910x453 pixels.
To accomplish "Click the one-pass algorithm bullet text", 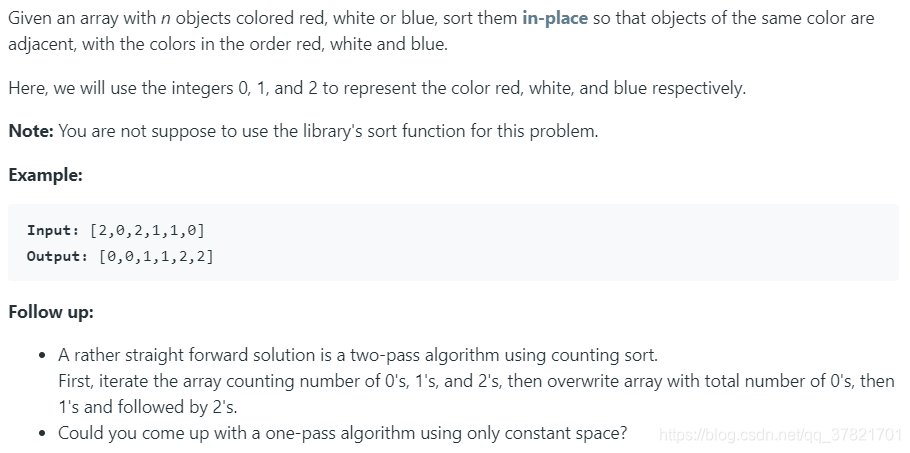I will pyautogui.click(x=342, y=433).
